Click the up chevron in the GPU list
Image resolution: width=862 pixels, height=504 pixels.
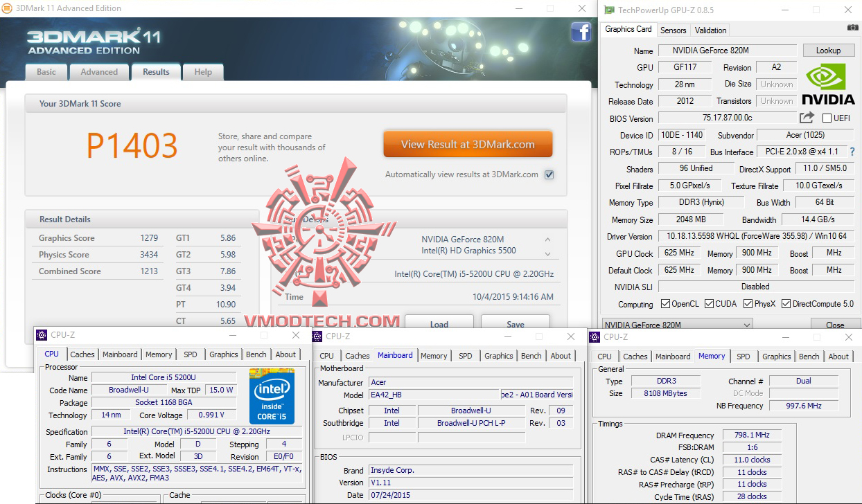click(x=547, y=240)
